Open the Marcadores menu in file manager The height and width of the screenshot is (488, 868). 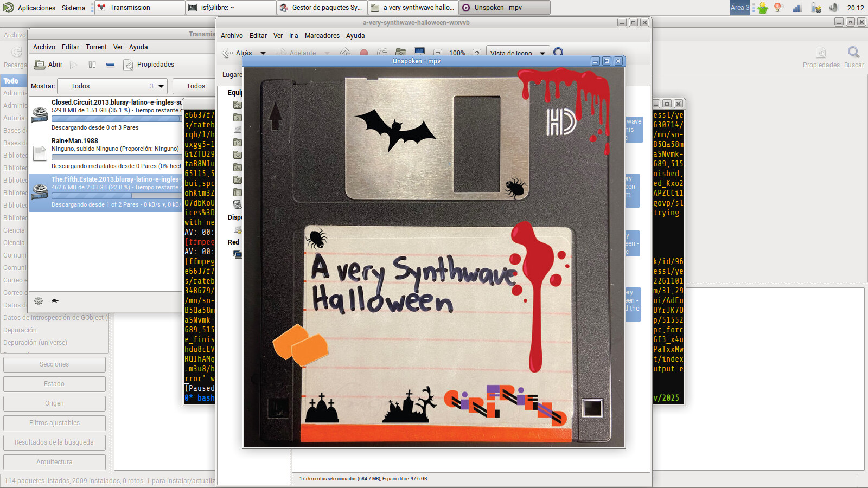(322, 36)
